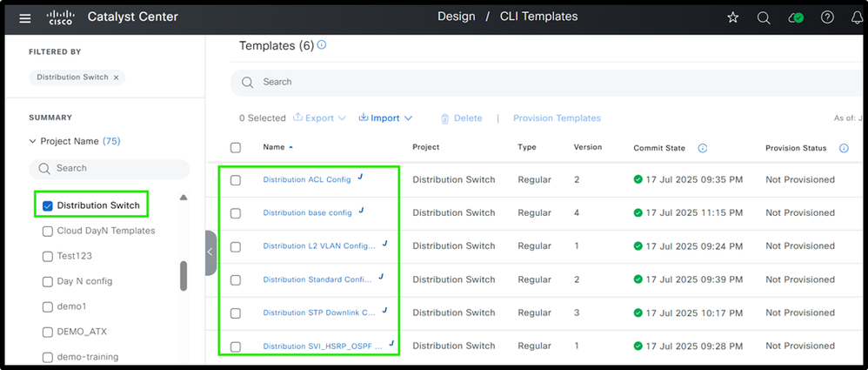868x370 pixels.
Task: Collapse the left filter panel handle
Action: click(210, 252)
